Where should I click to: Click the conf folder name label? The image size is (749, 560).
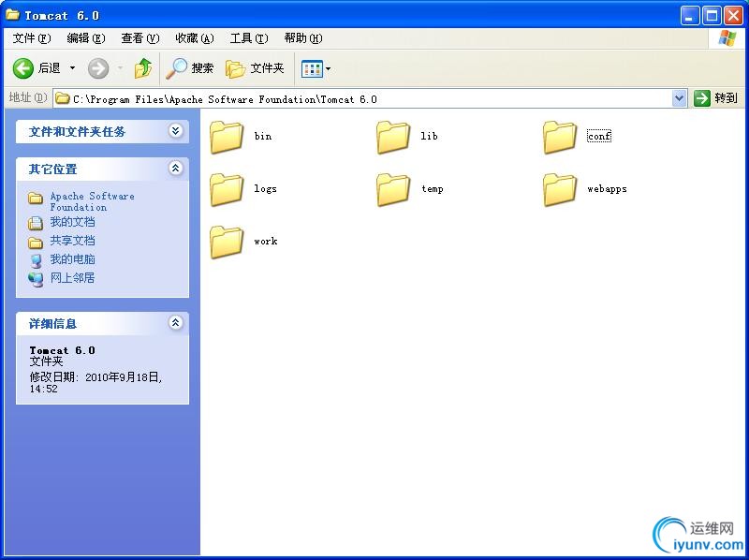[x=599, y=136]
